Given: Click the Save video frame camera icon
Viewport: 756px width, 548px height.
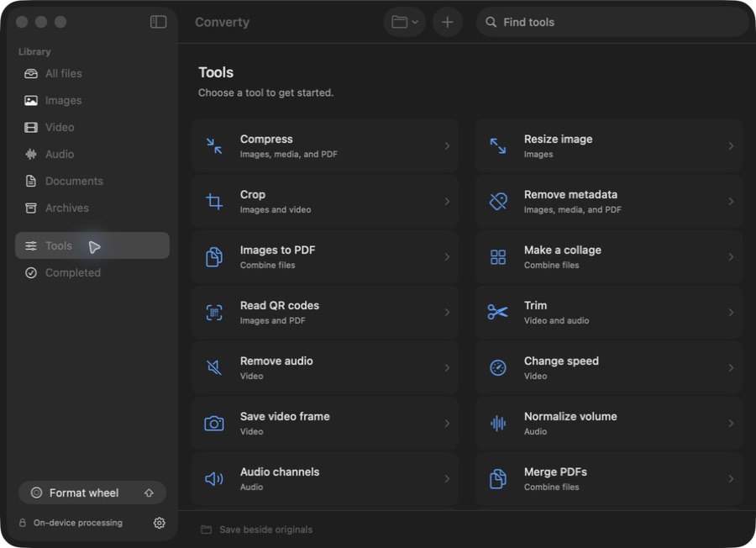Looking at the screenshot, I should pyautogui.click(x=214, y=424).
